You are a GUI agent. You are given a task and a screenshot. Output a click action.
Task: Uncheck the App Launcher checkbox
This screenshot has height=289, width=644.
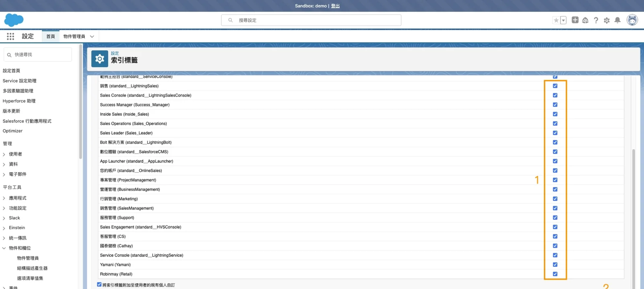(x=555, y=161)
